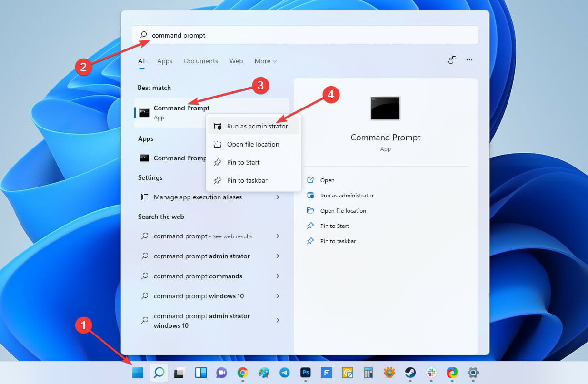Open the paint palette app icon
The height and width of the screenshot is (384, 588).
click(x=263, y=373)
